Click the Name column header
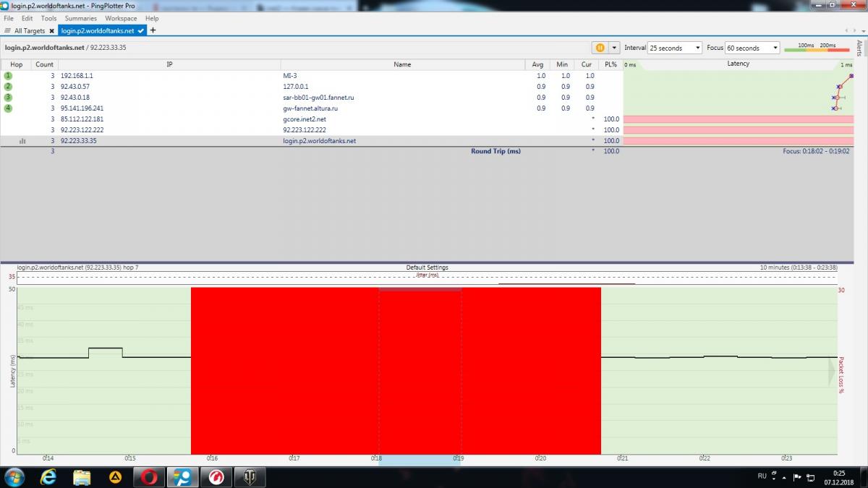This screenshot has width=868, height=488. click(x=402, y=64)
